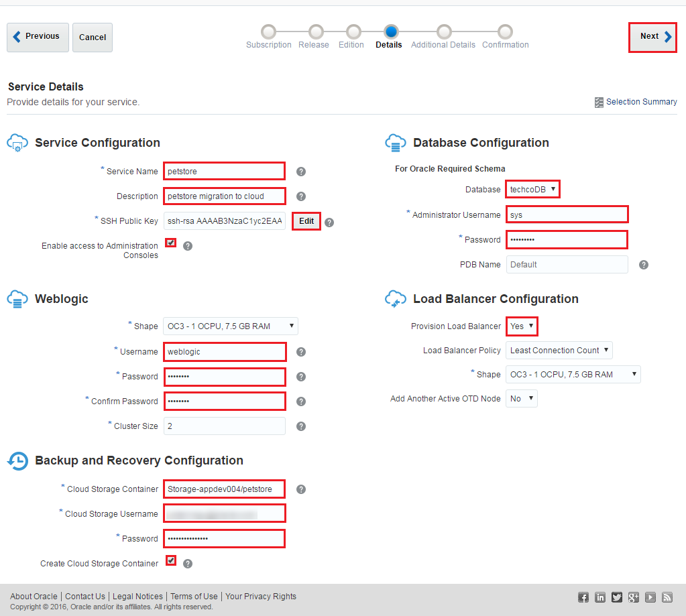686x616 pixels.
Task: Click the SSH Public Key text field
Action: 225,221
